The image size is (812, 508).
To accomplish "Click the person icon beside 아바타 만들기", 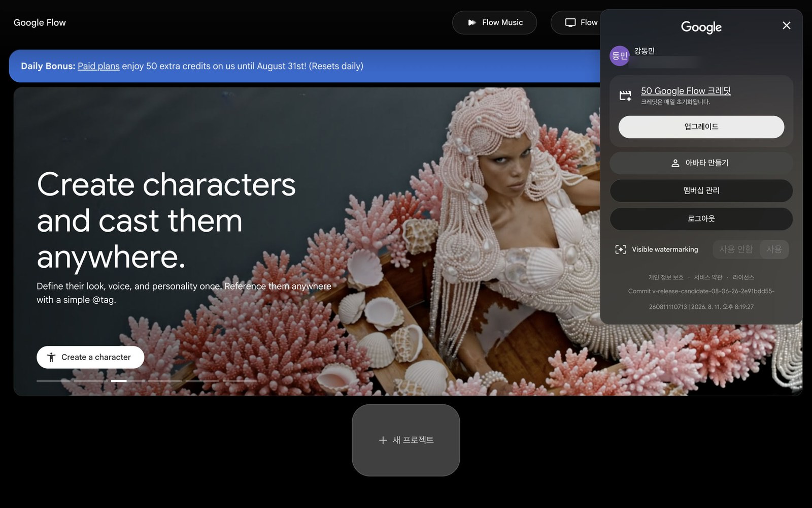I will pyautogui.click(x=675, y=163).
